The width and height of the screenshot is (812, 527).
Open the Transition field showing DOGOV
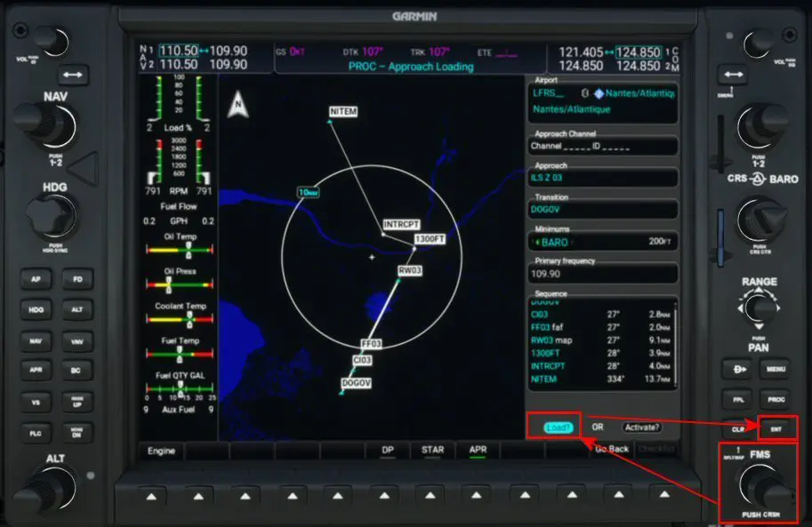pyautogui.click(x=603, y=209)
